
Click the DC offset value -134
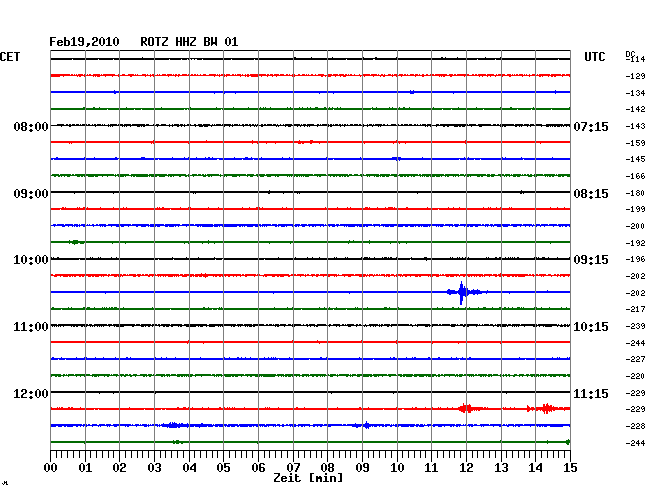click(x=635, y=93)
